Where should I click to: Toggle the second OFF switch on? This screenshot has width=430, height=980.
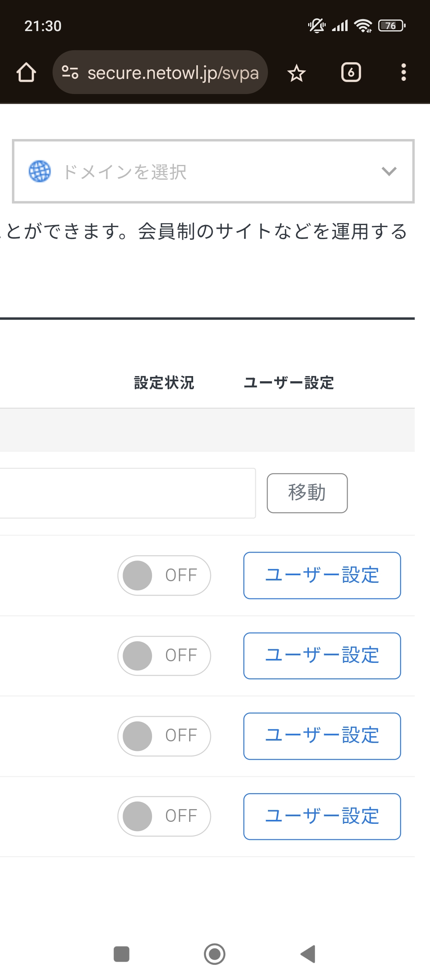(164, 656)
